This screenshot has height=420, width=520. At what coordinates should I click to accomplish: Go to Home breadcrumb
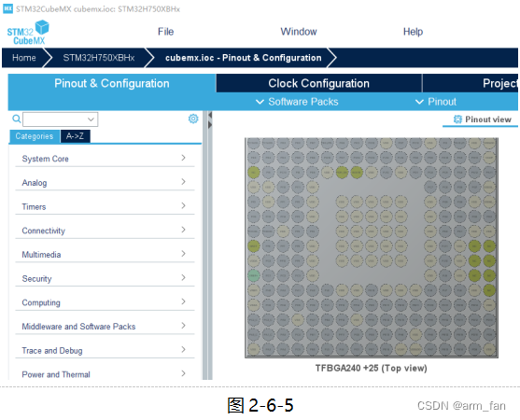24,58
